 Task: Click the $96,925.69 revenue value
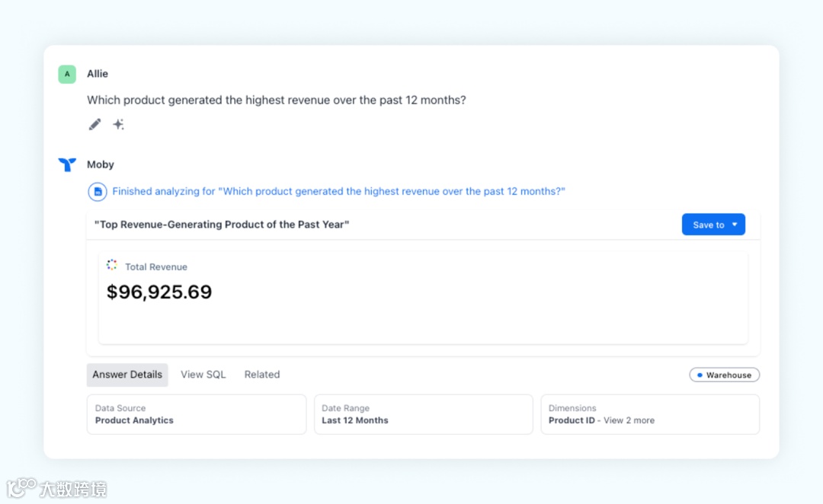click(x=159, y=292)
